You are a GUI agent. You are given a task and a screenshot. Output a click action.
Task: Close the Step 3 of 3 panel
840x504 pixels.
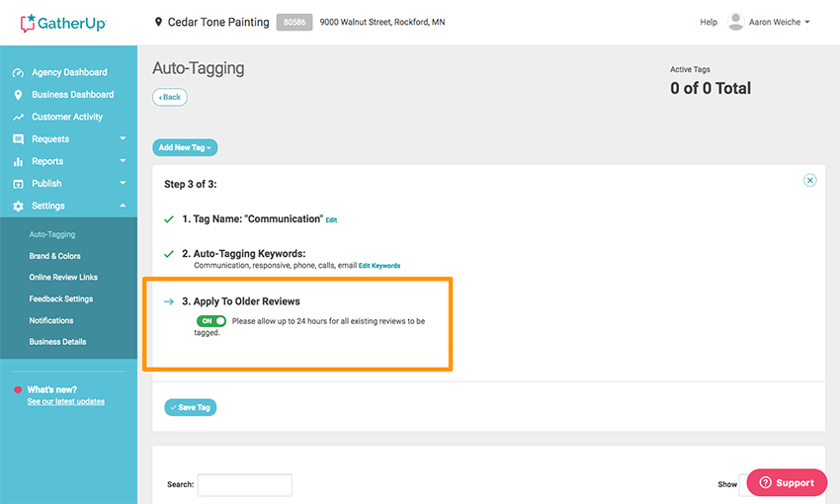[x=810, y=180]
